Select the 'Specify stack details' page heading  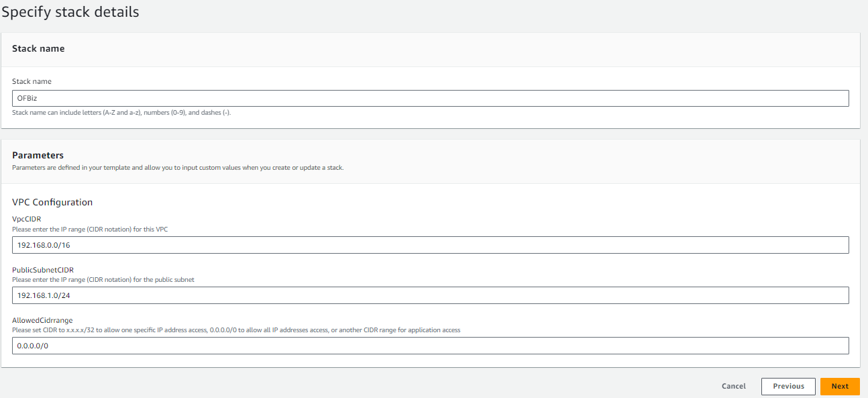click(70, 12)
